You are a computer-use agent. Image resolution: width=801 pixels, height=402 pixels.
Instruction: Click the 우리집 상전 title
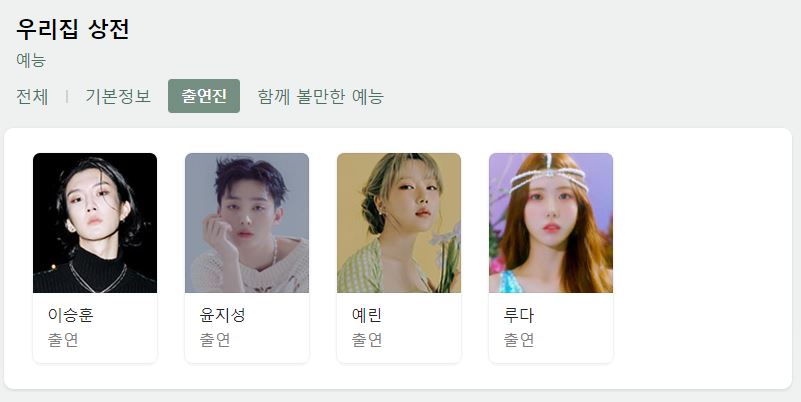click(73, 29)
